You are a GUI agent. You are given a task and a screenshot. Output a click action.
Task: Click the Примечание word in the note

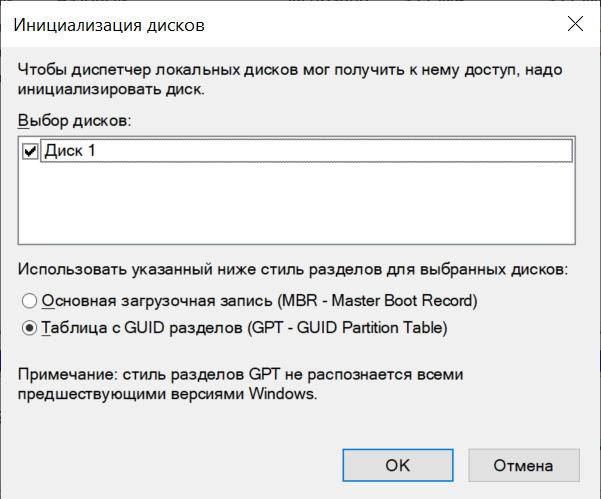(x=64, y=373)
